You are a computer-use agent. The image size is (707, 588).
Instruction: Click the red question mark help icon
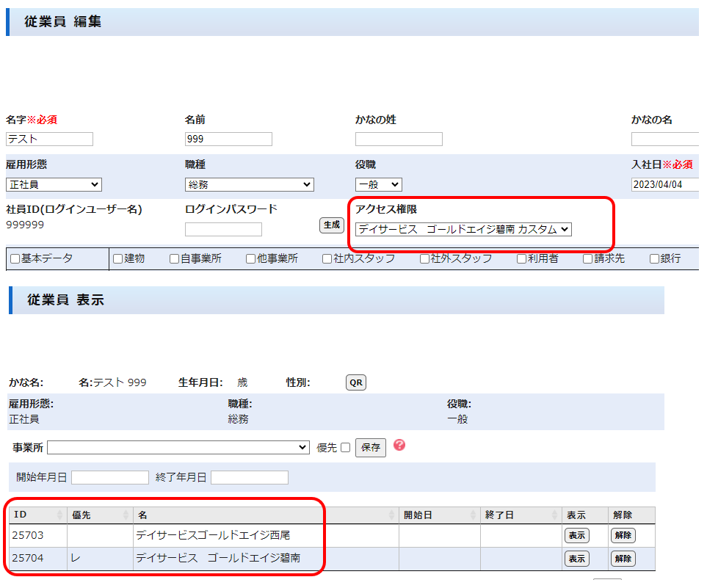pyautogui.click(x=399, y=445)
